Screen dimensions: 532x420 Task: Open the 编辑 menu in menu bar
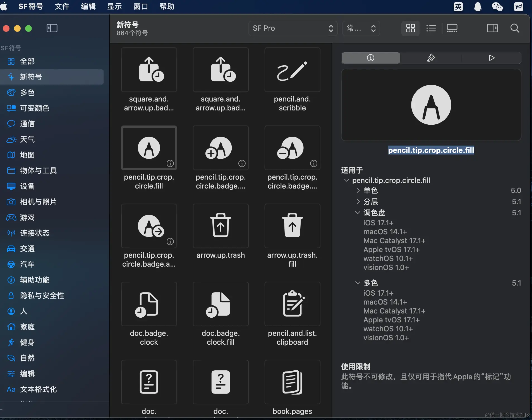tap(88, 6)
